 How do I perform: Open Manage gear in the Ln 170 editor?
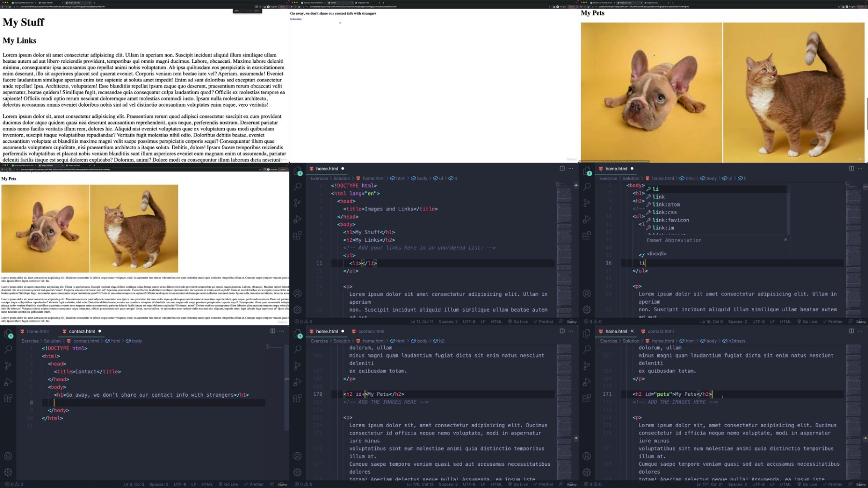298,472
